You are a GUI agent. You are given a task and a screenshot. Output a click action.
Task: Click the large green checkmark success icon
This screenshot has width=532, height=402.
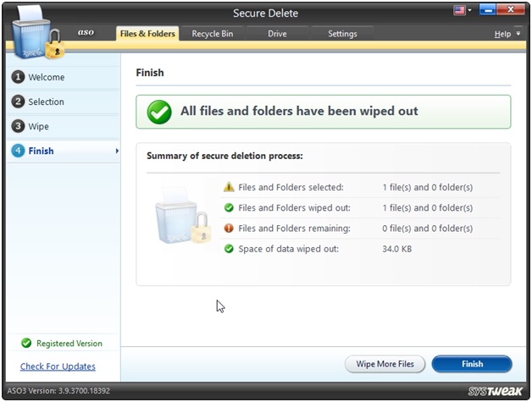click(159, 112)
